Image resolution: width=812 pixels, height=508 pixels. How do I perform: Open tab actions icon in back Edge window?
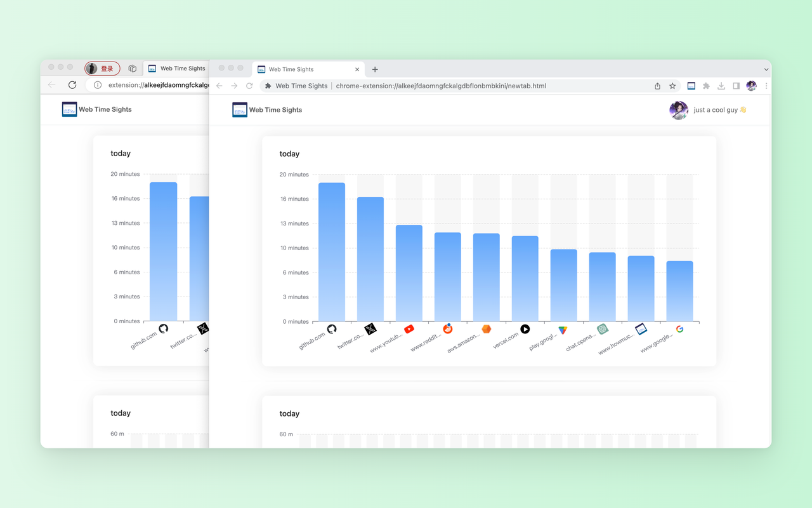point(132,69)
